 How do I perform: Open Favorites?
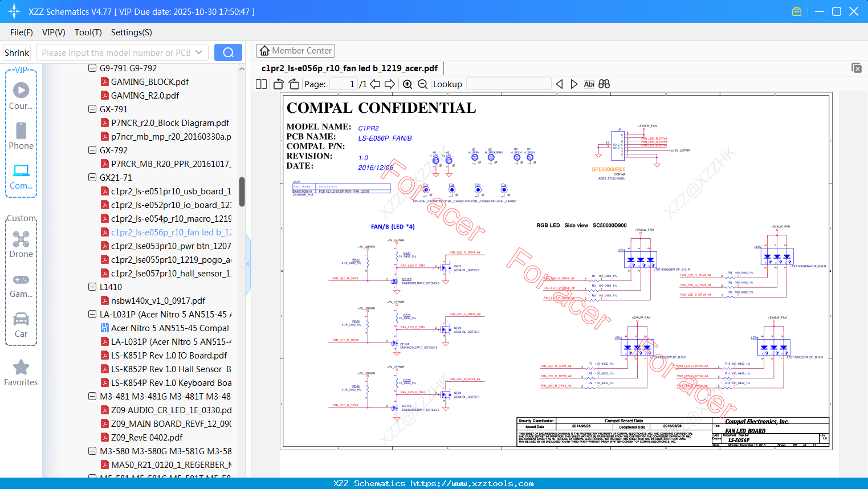(x=21, y=373)
